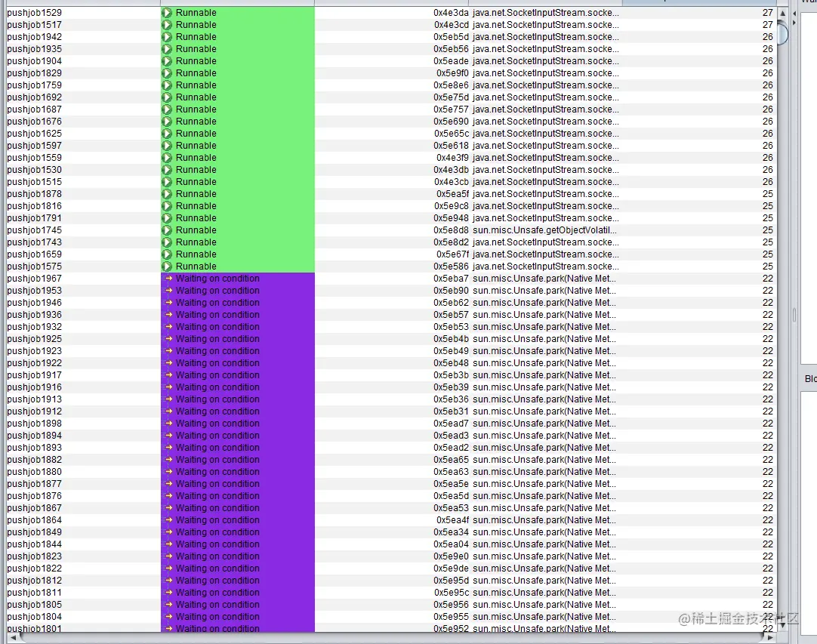
Task: Click the waiting arrow icon for pushjob1913
Action: (168, 399)
